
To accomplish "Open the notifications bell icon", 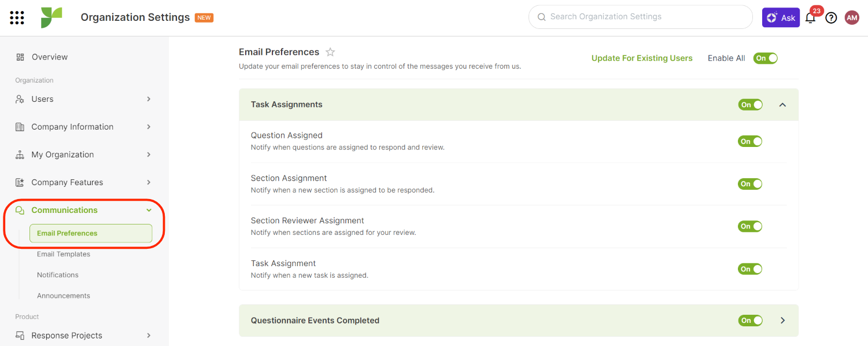I will (810, 18).
